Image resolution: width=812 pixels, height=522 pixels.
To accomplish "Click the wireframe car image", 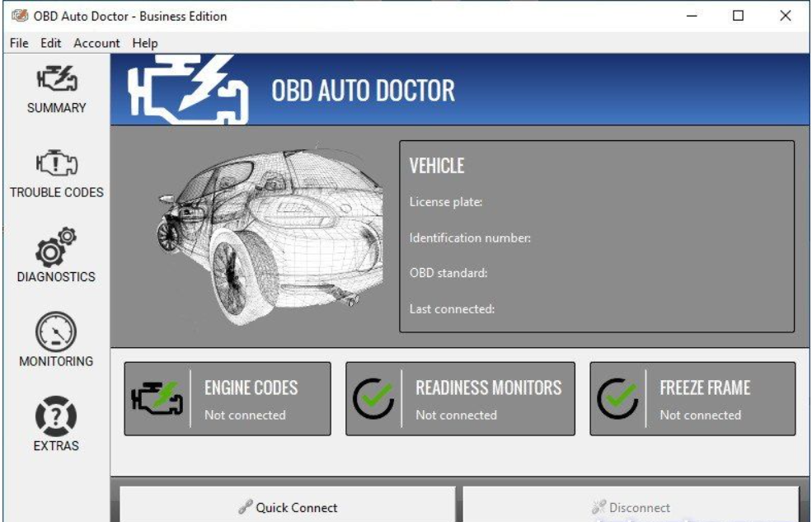I will [270, 237].
